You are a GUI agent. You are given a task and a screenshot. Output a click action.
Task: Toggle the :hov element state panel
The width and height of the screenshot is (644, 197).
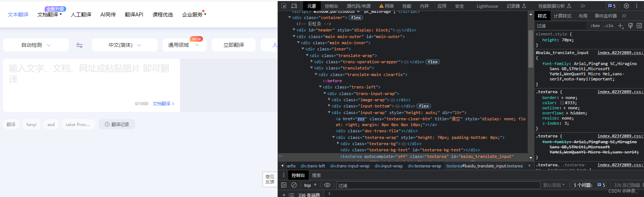(595, 26)
